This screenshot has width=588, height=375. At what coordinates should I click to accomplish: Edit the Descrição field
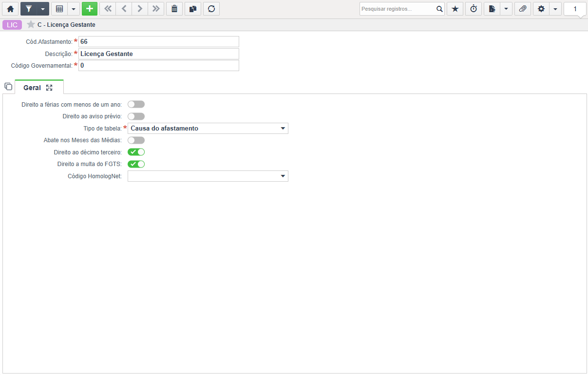(159, 54)
